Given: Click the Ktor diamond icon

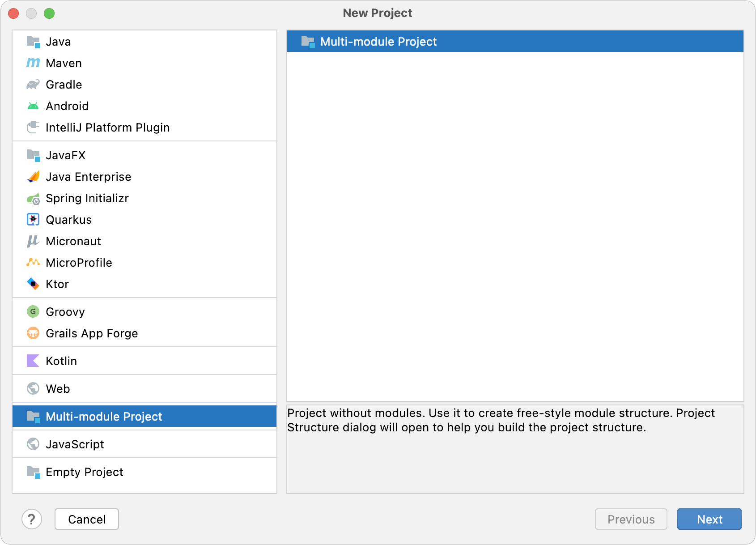Looking at the screenshot, I should click(33, 284).
